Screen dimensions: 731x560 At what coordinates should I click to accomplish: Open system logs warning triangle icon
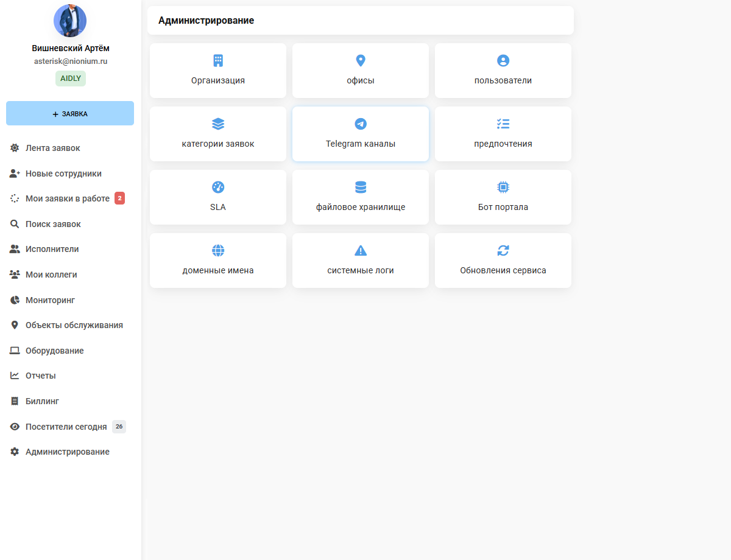(x=361, y=251)
